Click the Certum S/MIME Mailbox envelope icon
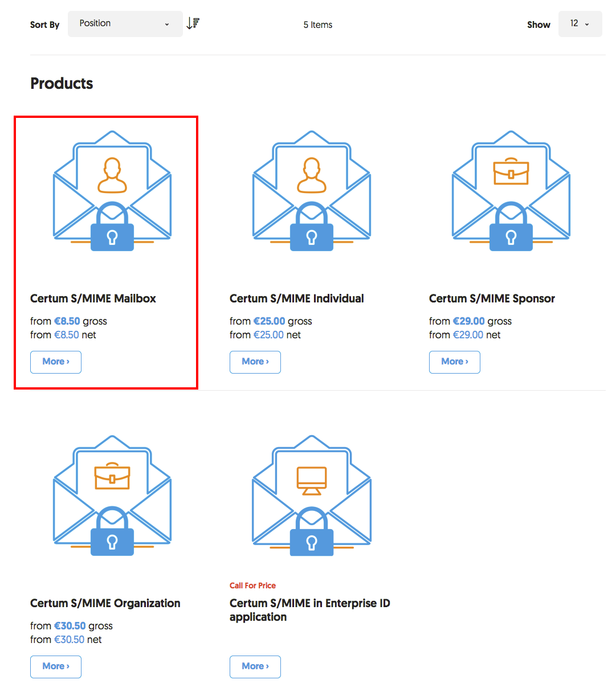This screenshot has width=616, height=692. tap(112, 191)
